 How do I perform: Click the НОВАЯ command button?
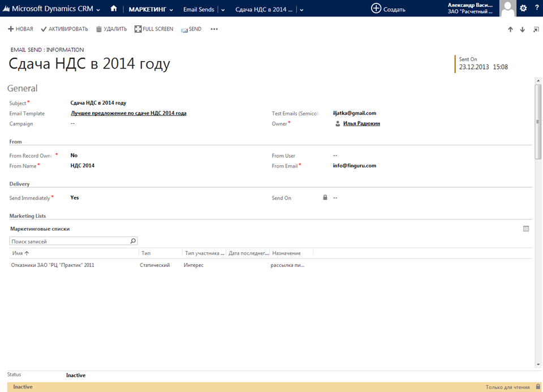(20, 29)
